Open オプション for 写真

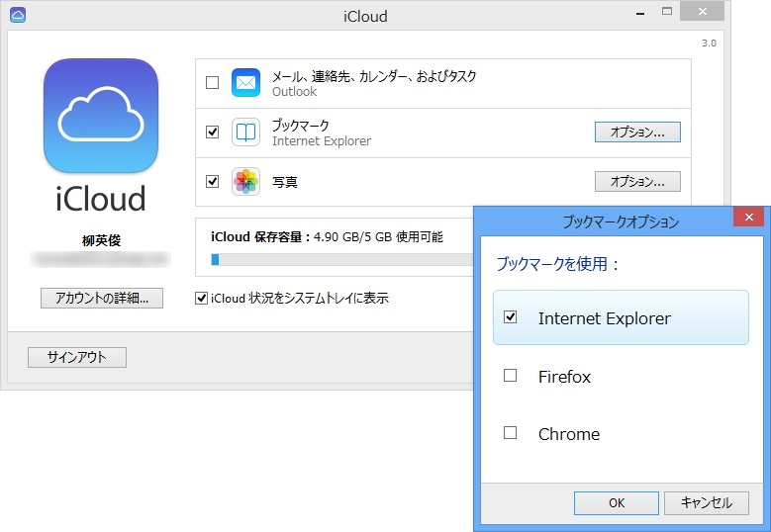point(637,182)
